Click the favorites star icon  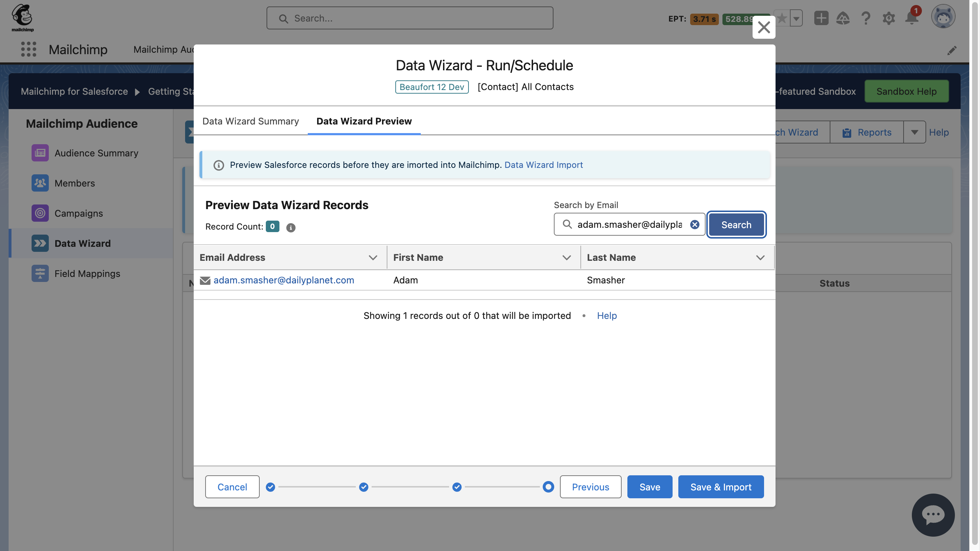(x=781, y=18)
